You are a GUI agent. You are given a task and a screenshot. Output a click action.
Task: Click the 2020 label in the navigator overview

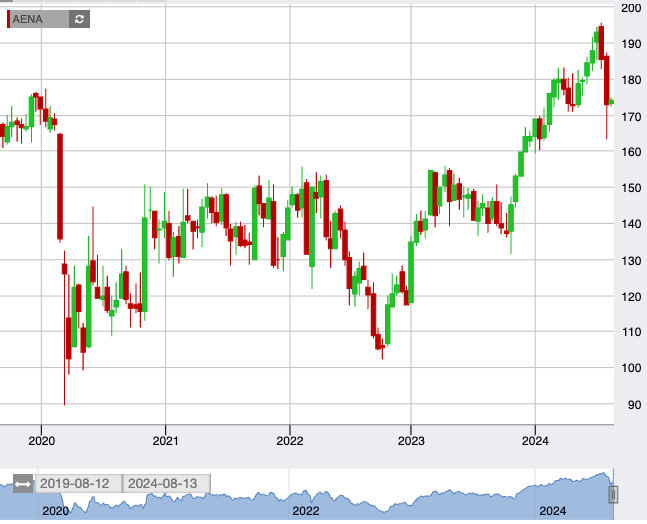tap(56, 511)
